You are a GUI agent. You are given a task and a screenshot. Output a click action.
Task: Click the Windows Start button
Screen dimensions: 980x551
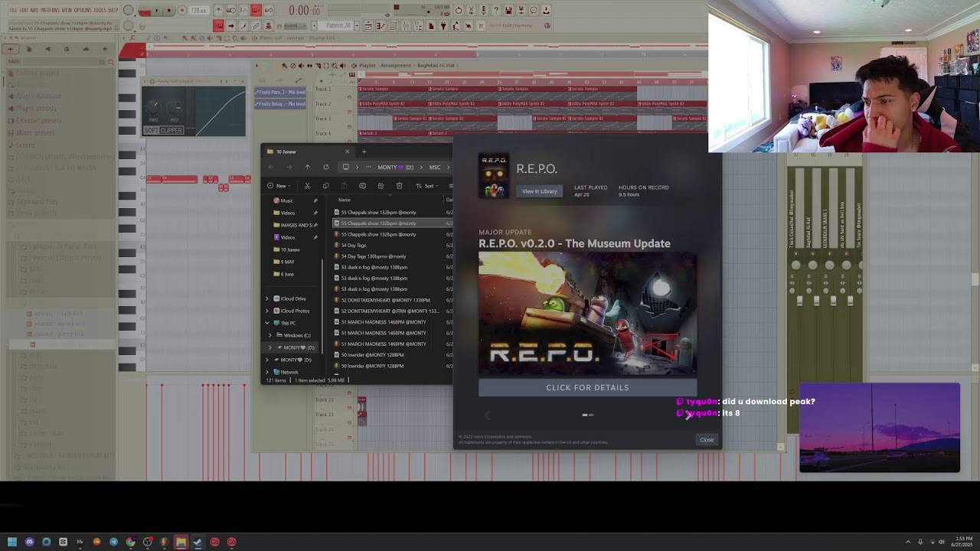[12, 543]
